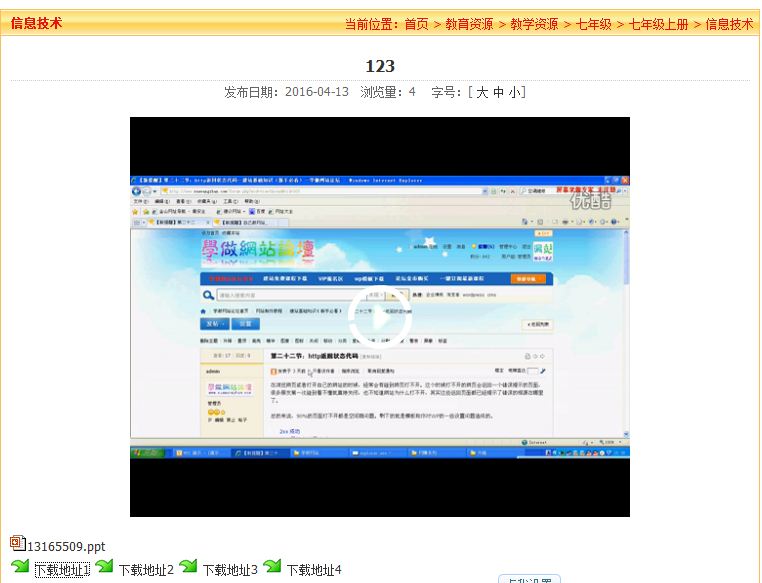
Task: Open the 13165509.ppt file link
Action: (66, 546)
